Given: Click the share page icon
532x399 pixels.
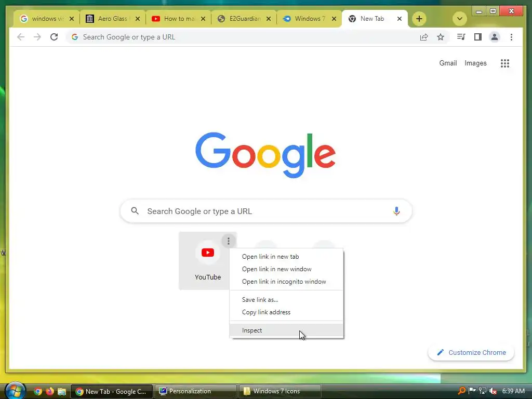Looking at the screenshot, I should click(424, 37).
